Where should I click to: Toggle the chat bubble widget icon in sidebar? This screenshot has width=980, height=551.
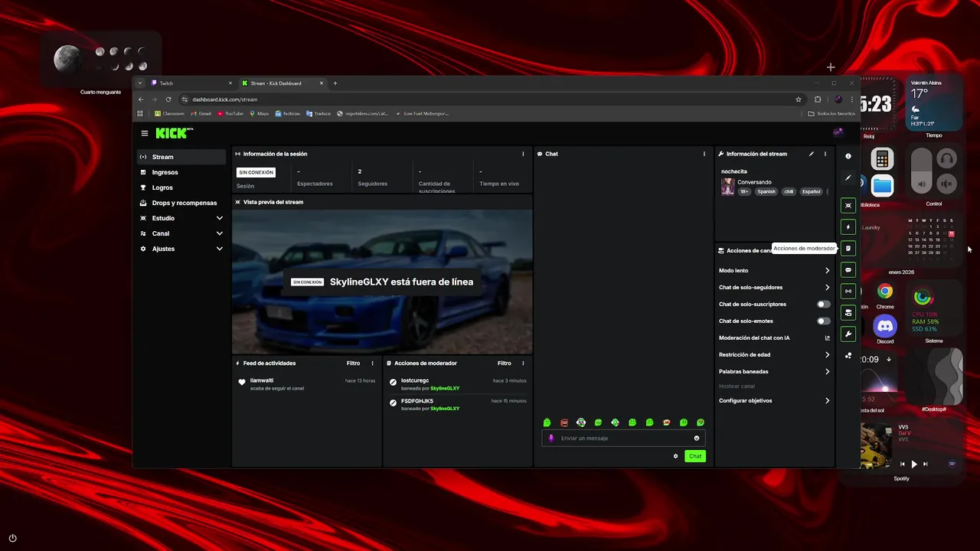pos(848,269)
